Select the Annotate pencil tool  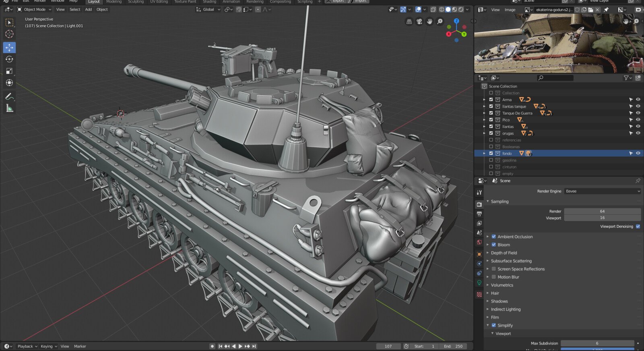click(9, 96)
